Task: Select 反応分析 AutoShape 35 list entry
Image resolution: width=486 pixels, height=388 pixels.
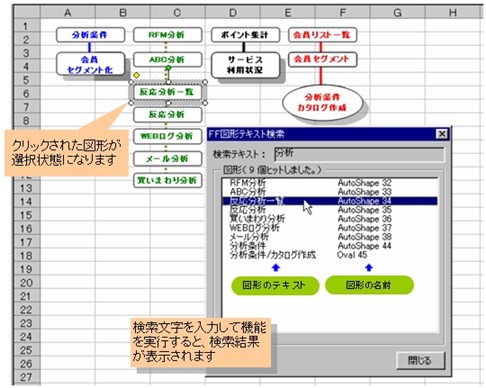Action: [x=329, y=210]
